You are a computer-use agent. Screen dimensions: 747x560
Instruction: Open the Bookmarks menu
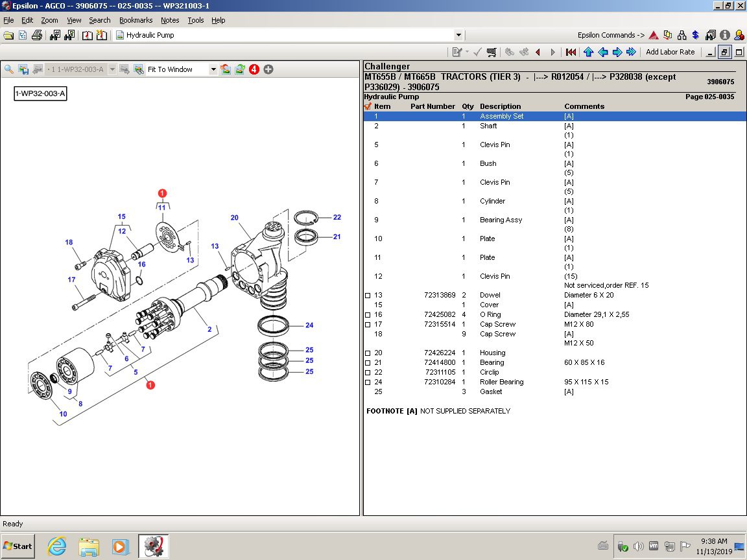[136, 20]
